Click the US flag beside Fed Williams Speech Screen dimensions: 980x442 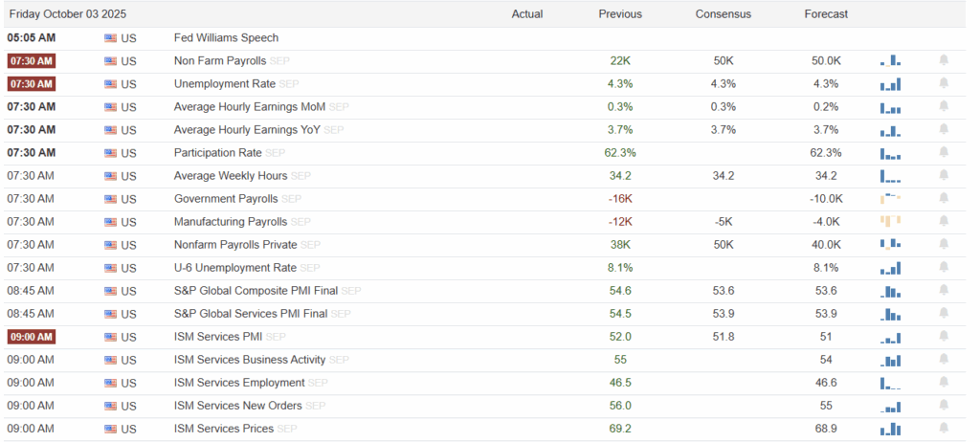coord(110,38)
